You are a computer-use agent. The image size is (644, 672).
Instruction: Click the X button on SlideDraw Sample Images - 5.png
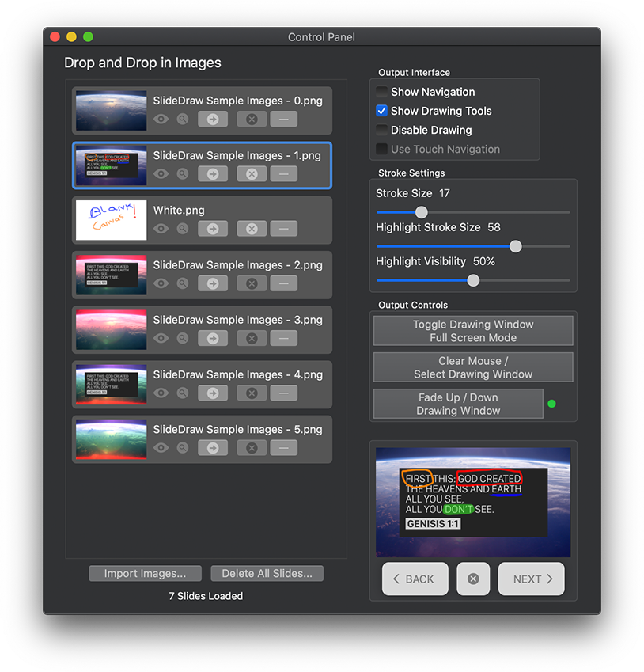coord(252,448)
